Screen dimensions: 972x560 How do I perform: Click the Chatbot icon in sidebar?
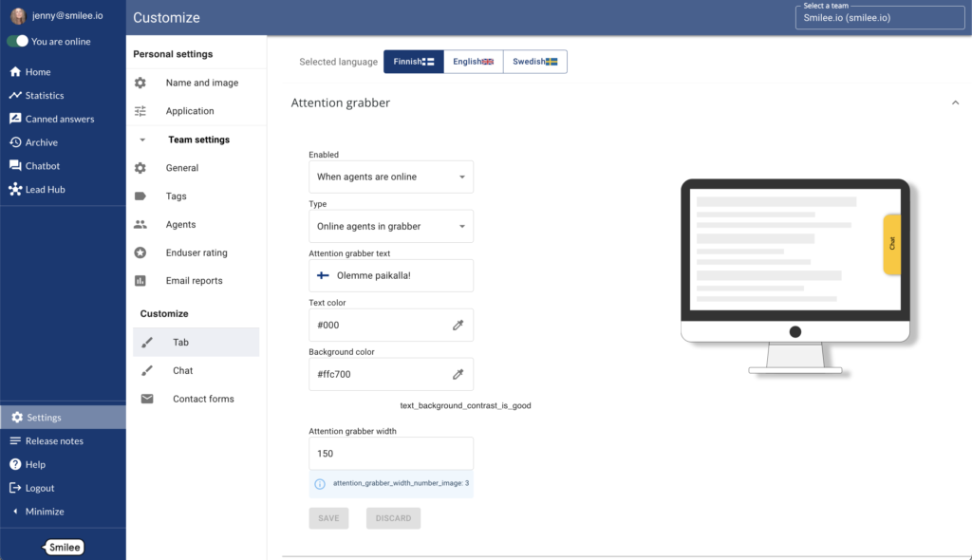click(15, 166)
